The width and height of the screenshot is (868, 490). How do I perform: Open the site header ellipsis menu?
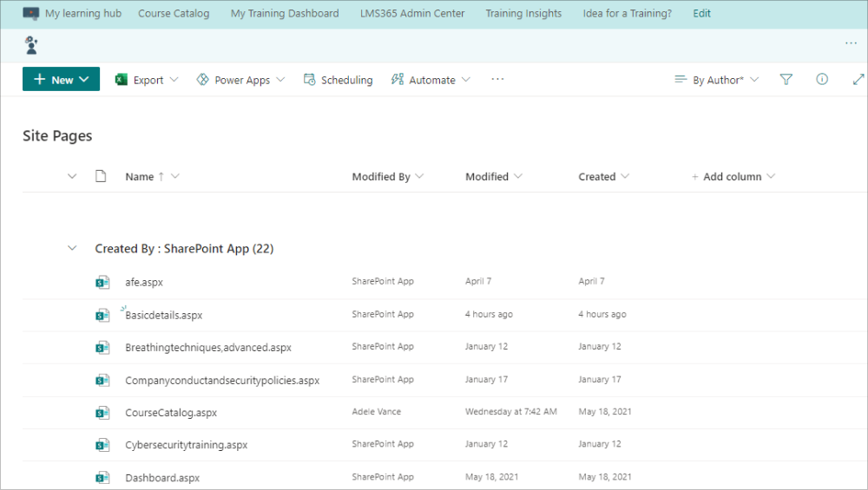851,43
